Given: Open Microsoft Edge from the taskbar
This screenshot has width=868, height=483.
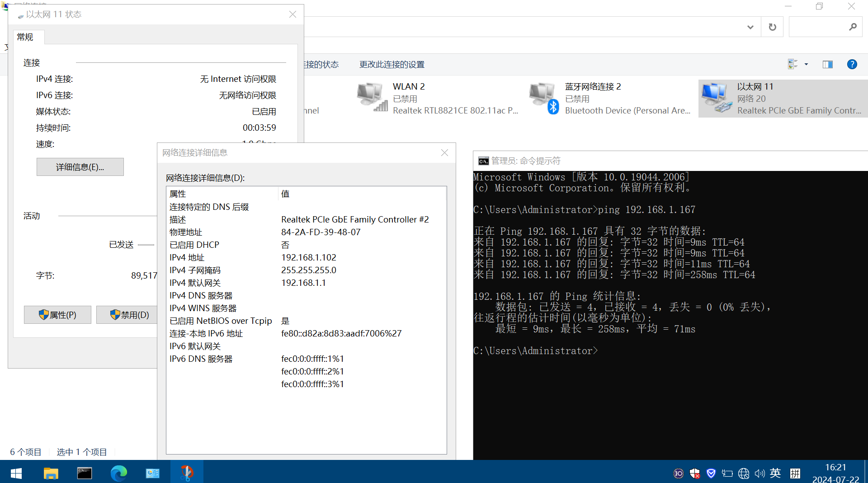Looking at the screenshot, I should pos(119,473).
